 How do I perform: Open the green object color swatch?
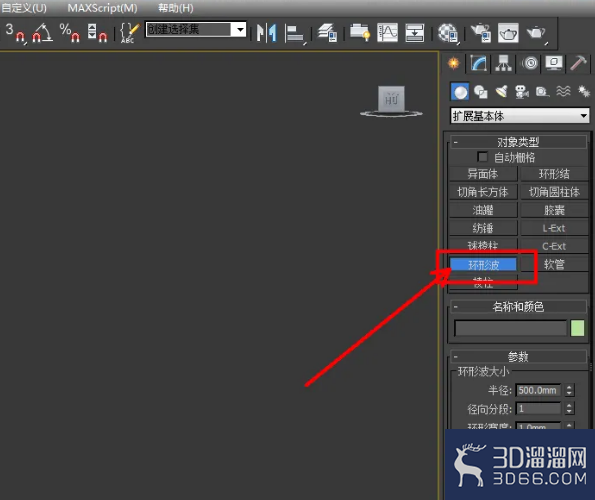coord(578,328)
